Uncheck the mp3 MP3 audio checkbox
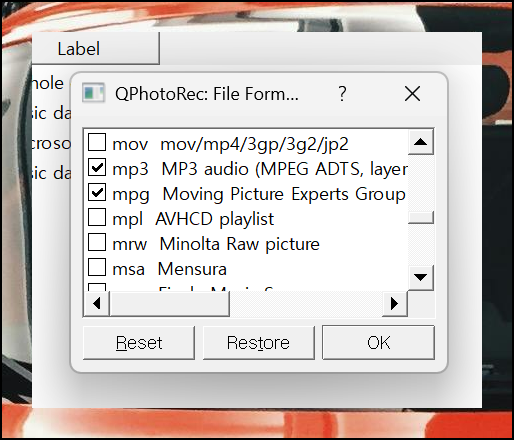Viewport: 514px width, 440px height. pyautogui.click(x=97, y=167)
